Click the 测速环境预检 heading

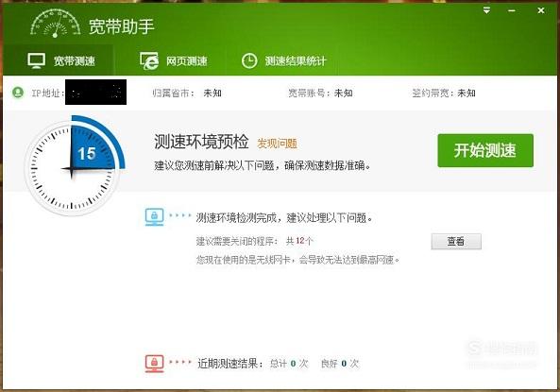201,142
